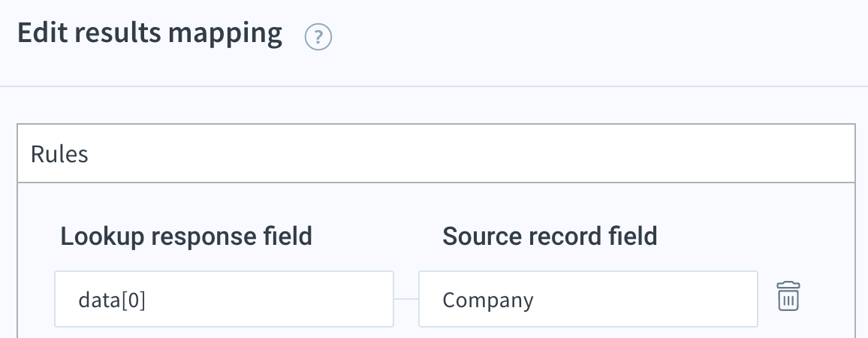Click empty space right of Rules header
Viewport: 868px width, 338px height.
(471, 153)
